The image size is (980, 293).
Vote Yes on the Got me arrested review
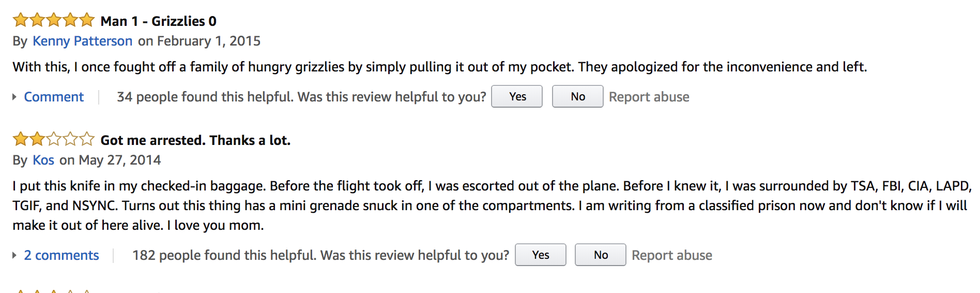click(541, 255)
